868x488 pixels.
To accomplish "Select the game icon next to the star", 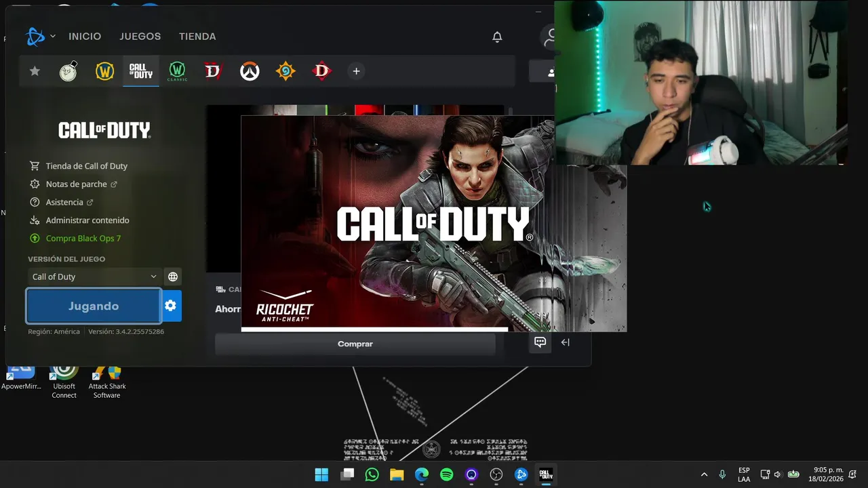I will pyautogui.click(x=68, y=71).
